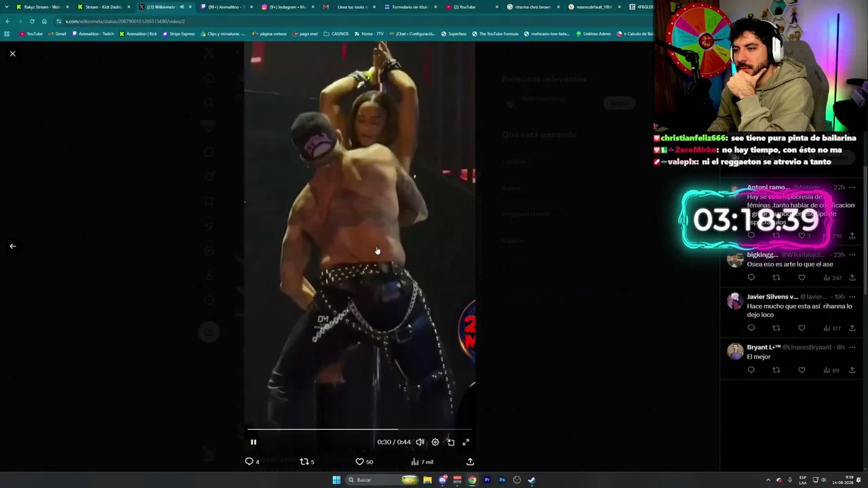Open the Linktree Admin bookmark
Image resolution: width=868 pixels, height=488 pixels.
tap(593, 34)
